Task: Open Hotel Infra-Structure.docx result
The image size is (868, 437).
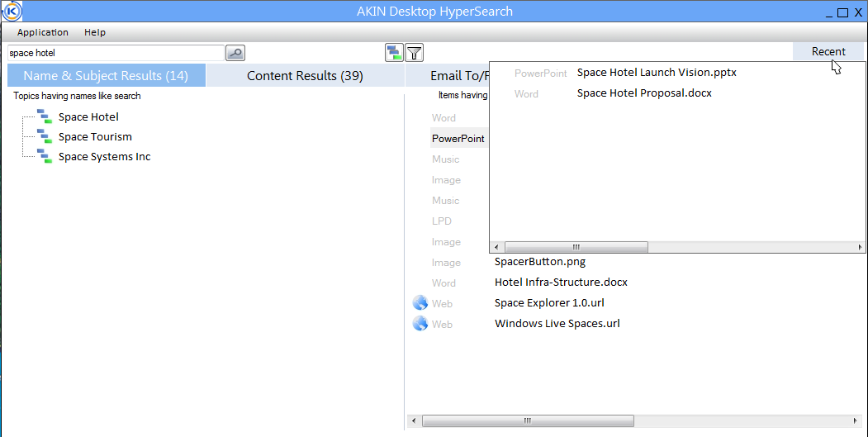Action: click(561, 282)
